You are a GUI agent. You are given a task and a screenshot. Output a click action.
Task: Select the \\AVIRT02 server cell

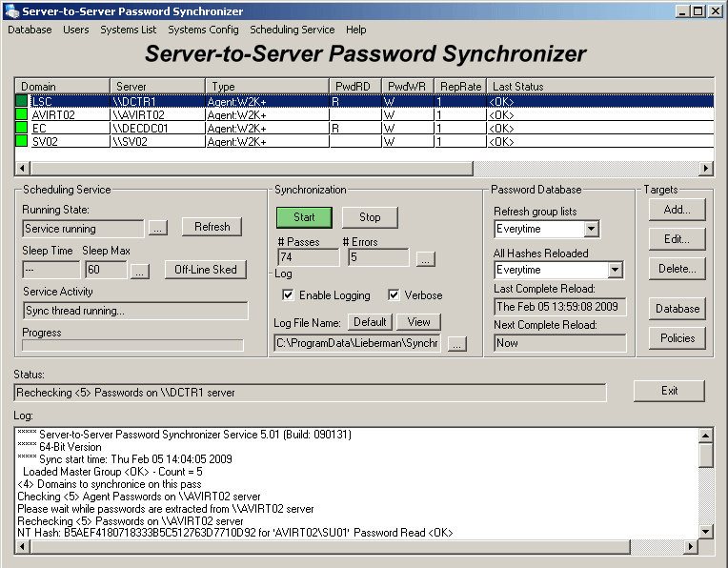tap(158, 114)
